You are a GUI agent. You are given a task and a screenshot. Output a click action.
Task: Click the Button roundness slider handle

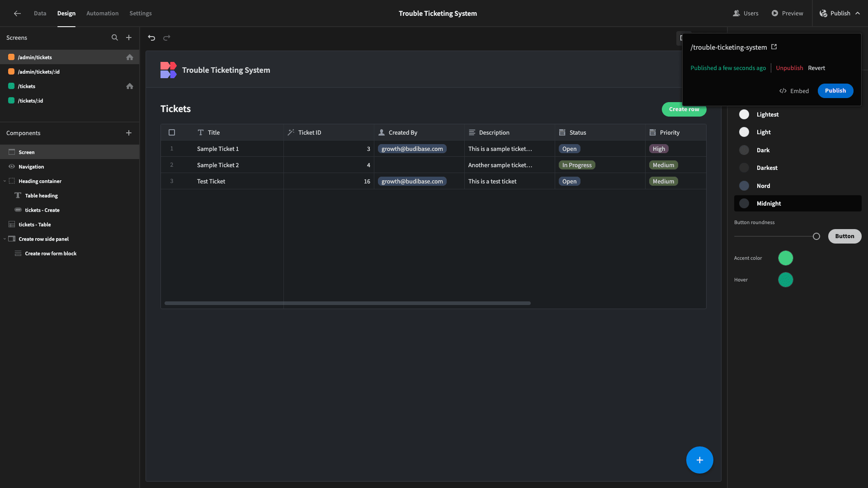(x=816, y=236)
